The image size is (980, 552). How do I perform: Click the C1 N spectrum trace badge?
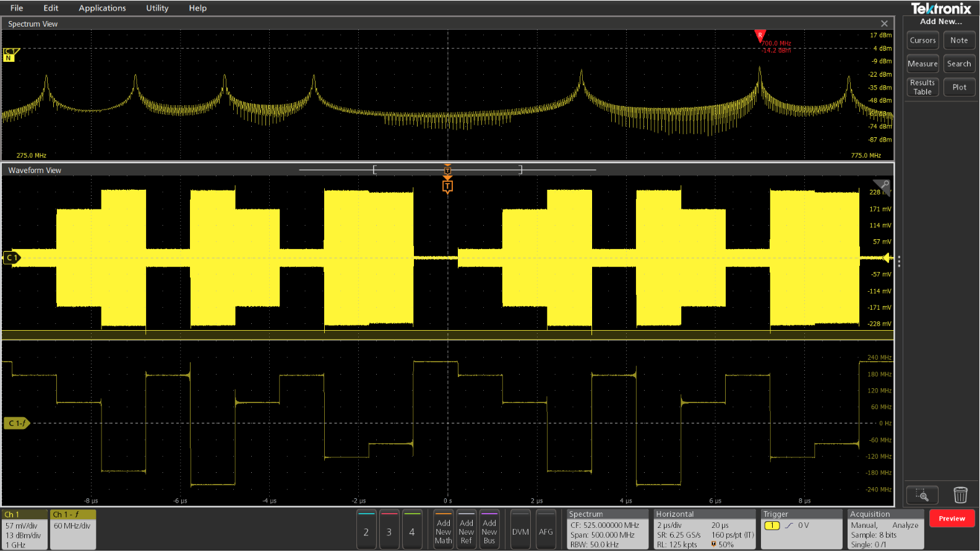10,55
